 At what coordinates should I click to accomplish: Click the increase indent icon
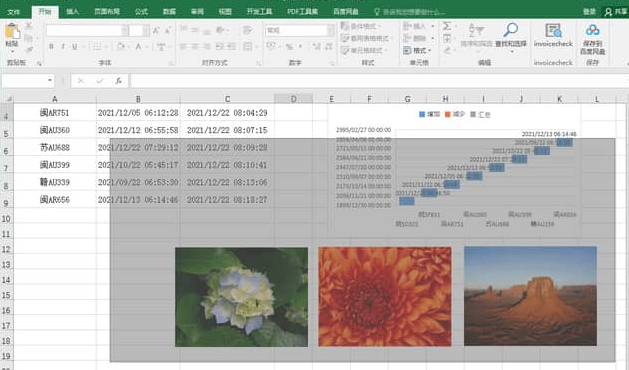point(231,47)
